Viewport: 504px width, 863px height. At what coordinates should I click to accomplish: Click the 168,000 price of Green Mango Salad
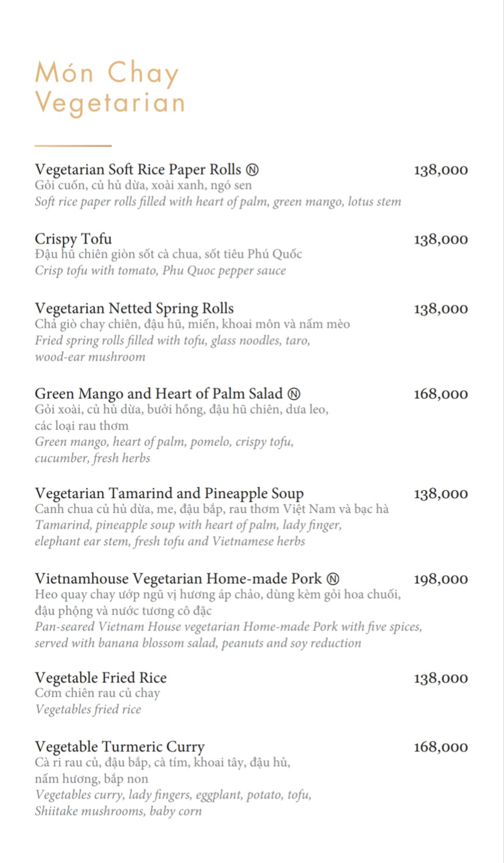pyautogui.click(x=440, y=394)
